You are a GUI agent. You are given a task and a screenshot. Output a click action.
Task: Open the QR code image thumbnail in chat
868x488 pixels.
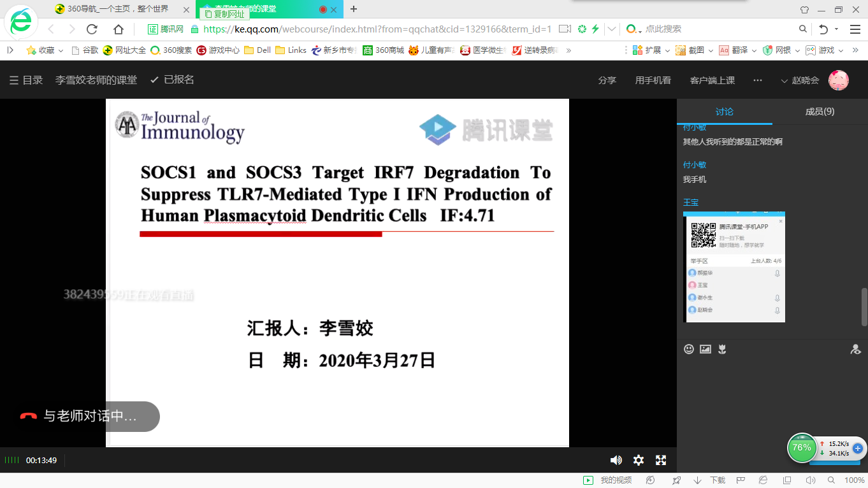pos(734,267)
